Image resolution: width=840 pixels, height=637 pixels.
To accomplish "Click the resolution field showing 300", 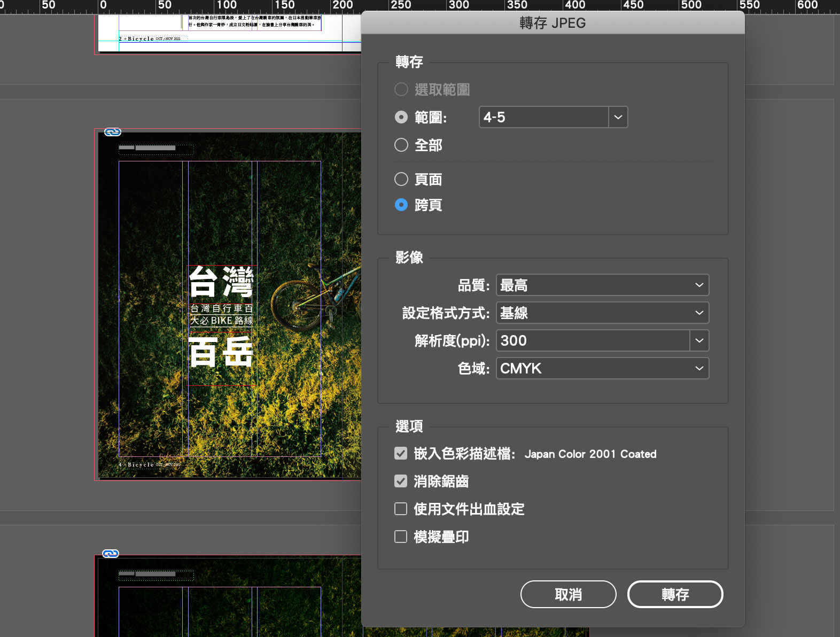I will [593, 340].
